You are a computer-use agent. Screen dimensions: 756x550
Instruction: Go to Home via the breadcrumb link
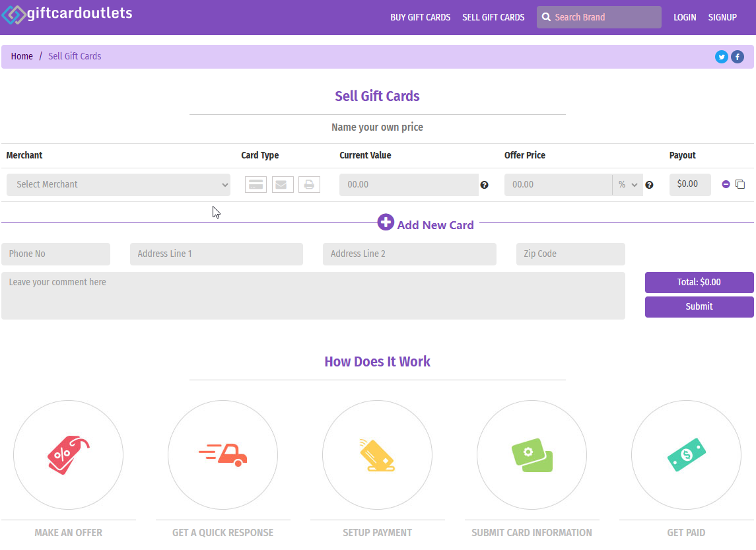click(x=22, y=57)
